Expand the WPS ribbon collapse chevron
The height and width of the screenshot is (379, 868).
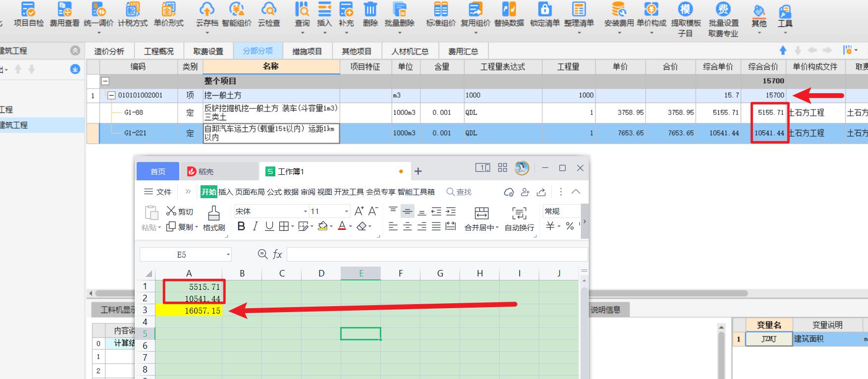pos(576,192)
